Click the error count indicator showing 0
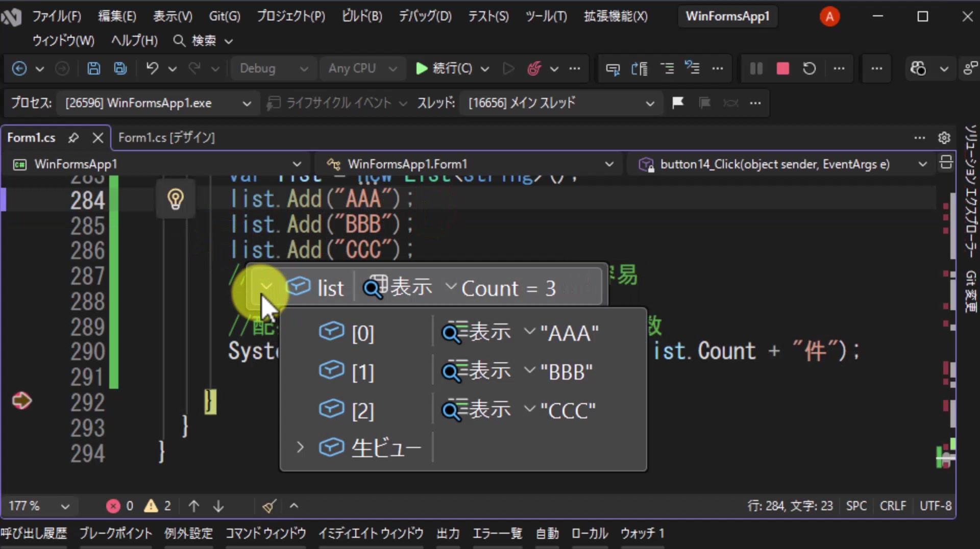980x549 pixels. (120, 506)
